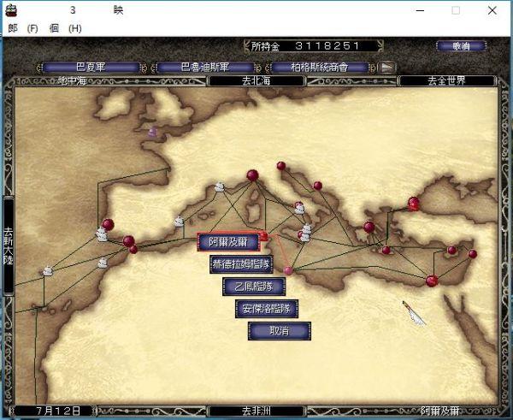This screenshot has height=420, width=513.
Task: Select the purple fleet icon in the English Channel
Action: [152, 132]
